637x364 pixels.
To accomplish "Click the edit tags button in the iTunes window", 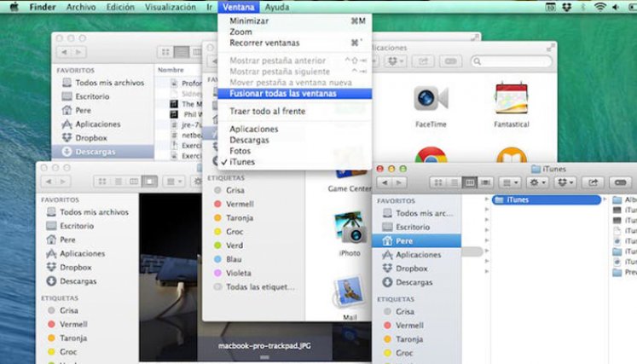I will [x=620, y=182].
